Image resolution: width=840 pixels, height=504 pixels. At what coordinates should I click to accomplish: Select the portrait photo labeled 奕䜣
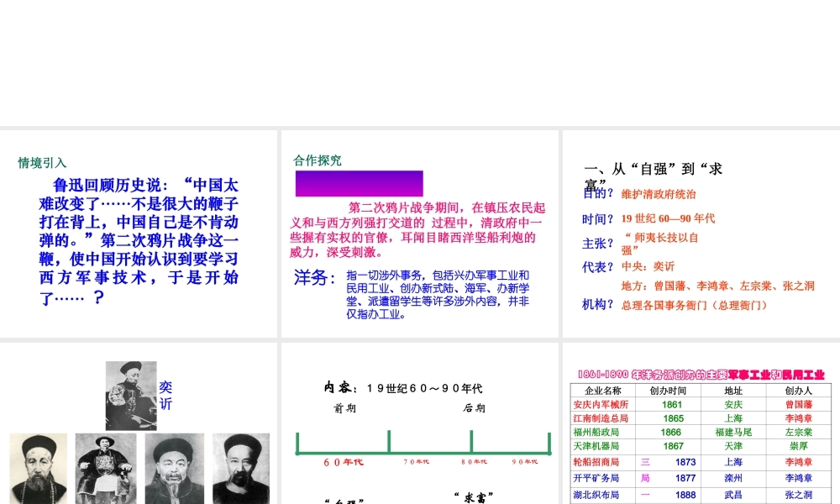click(x=130, y=396)
